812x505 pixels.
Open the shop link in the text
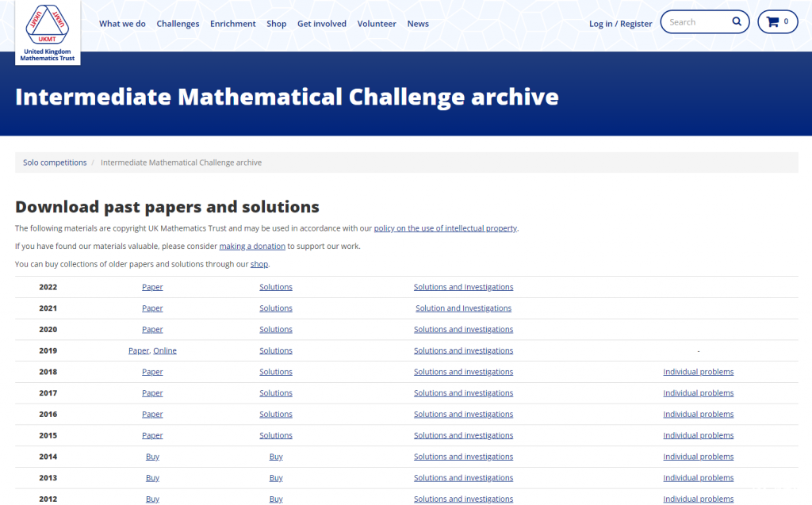(x=259, y=264)
